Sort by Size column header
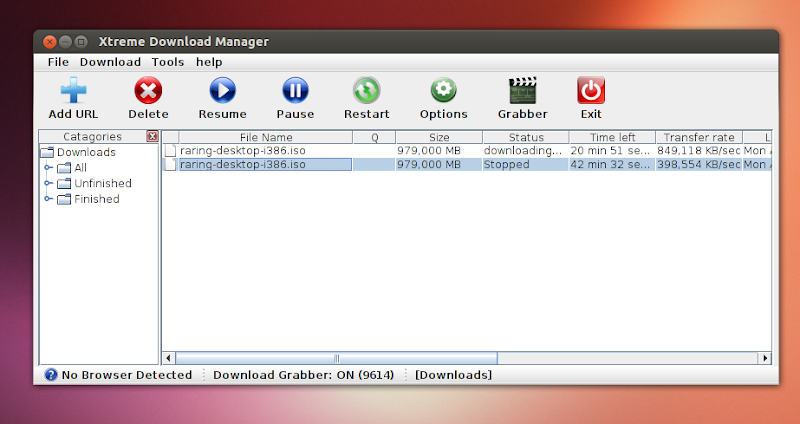Viewport: 800px width, 424px height. click(439, 137)
